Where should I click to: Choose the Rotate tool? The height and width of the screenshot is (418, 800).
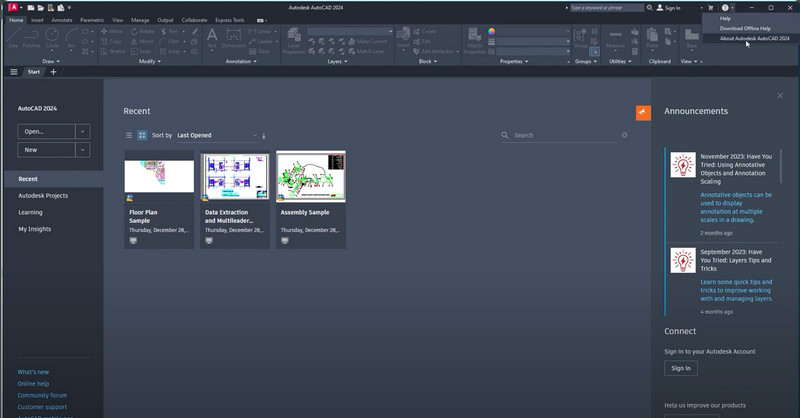tap(142, 31)
